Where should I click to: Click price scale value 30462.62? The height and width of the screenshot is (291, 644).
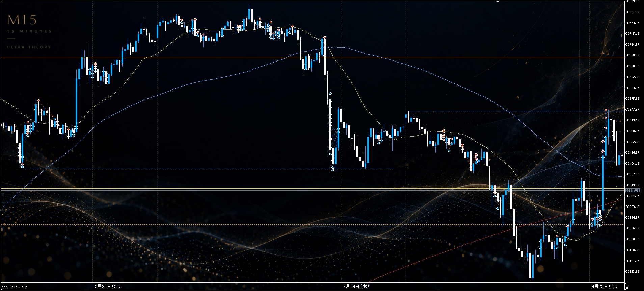click(x=633, y=142)
